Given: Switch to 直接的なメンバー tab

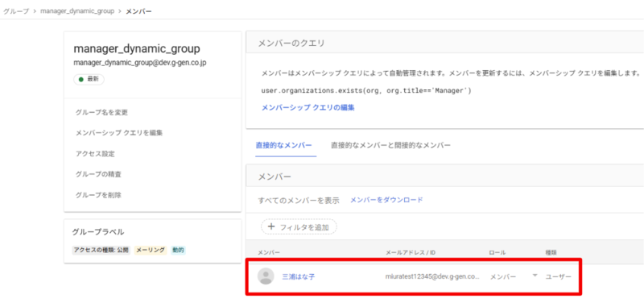Looking at the screenshot, I should 283,145.
